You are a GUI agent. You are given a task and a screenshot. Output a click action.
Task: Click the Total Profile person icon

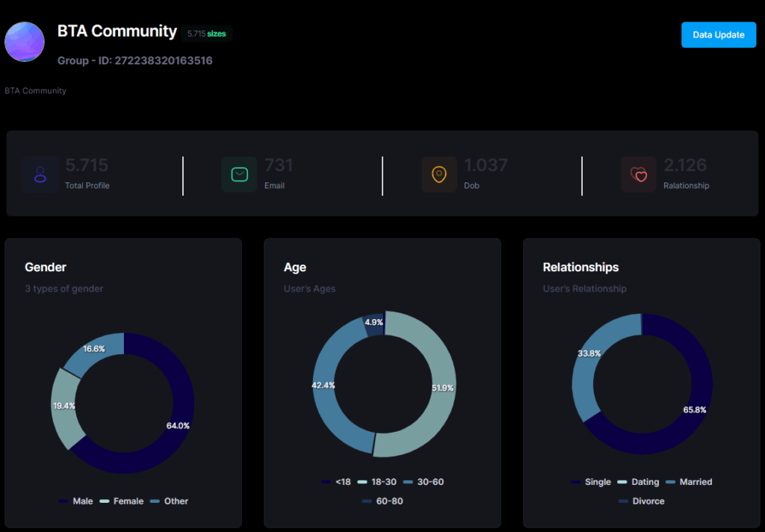tap(40, 175)
